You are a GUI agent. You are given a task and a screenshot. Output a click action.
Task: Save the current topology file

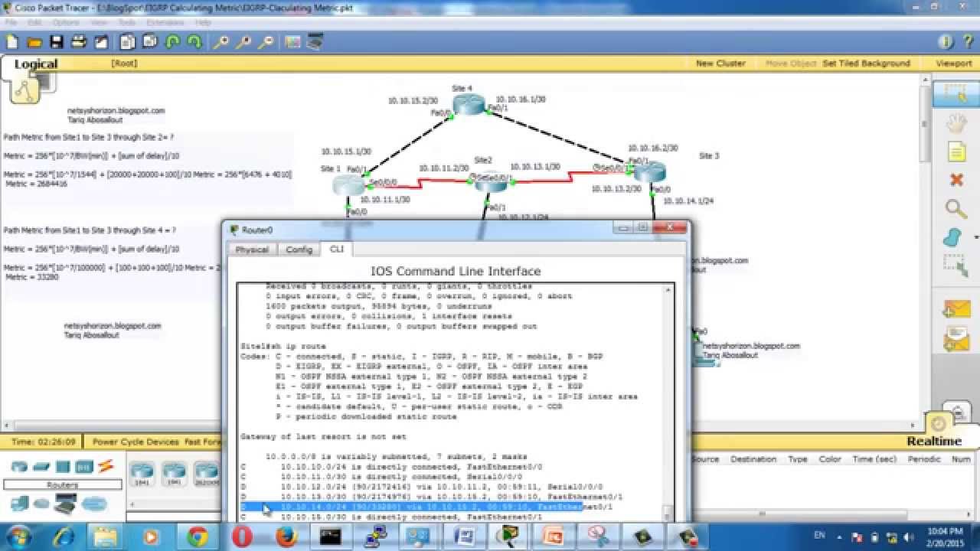(x=56, y=42)
